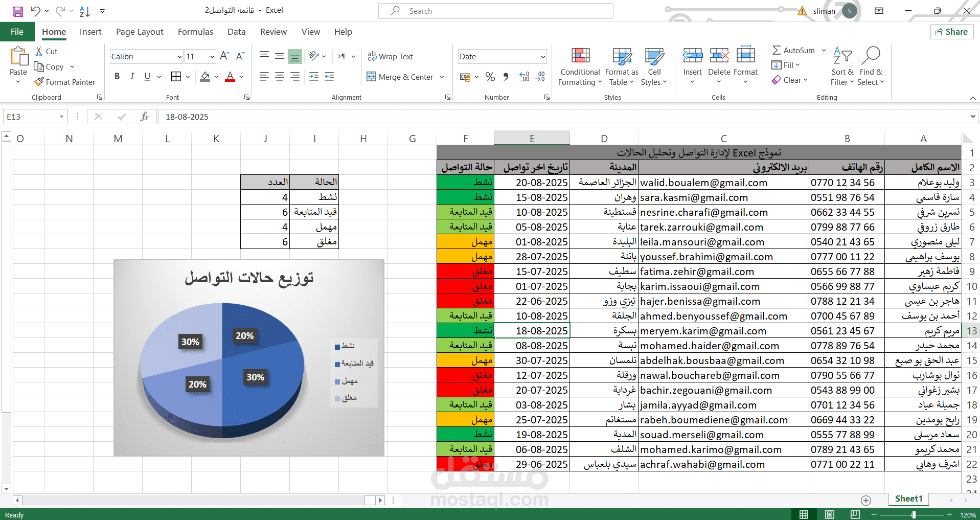
Task: Toggle bottom vertical alignment
Action: click(295, 56)
